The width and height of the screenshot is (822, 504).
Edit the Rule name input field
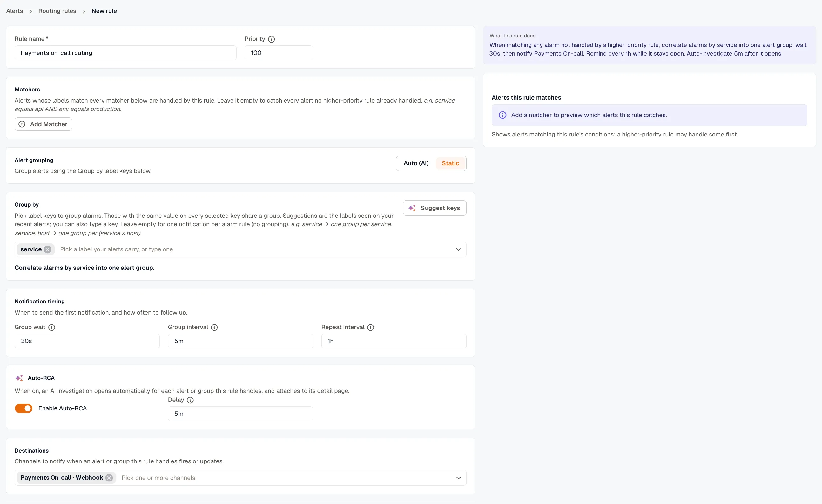coord(125,53)
